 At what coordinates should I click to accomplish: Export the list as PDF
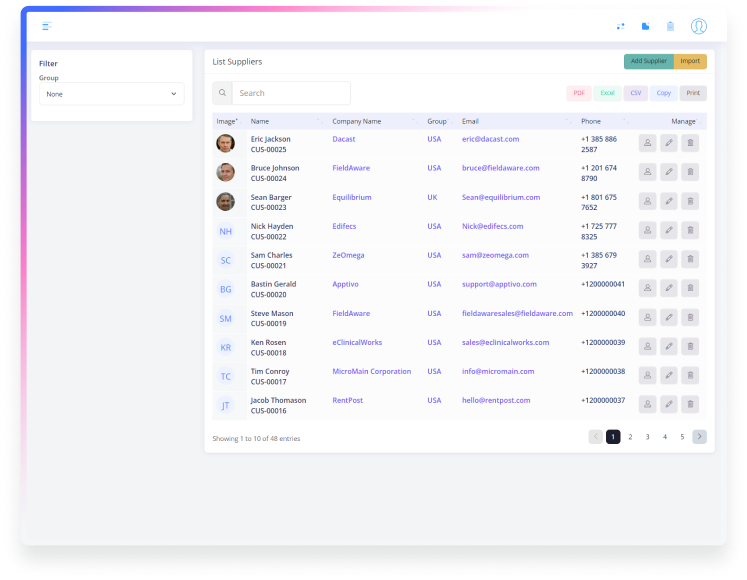[579, 93]
